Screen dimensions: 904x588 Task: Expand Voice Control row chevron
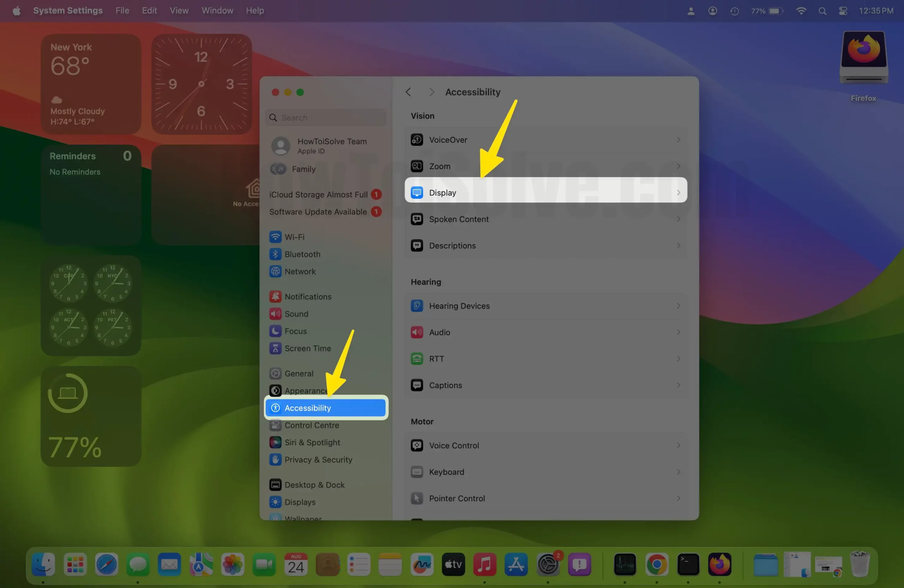[678, 446]
